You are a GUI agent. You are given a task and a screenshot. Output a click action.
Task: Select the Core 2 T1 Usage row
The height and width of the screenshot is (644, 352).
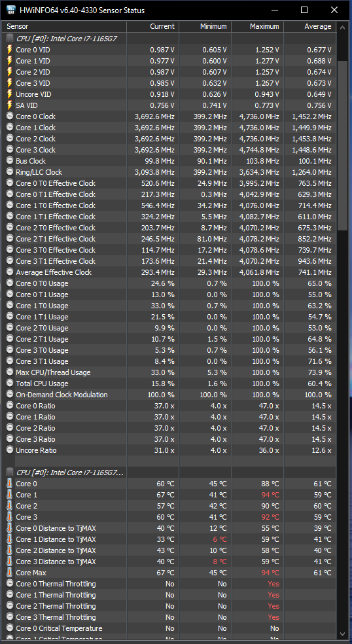[169, 339]
